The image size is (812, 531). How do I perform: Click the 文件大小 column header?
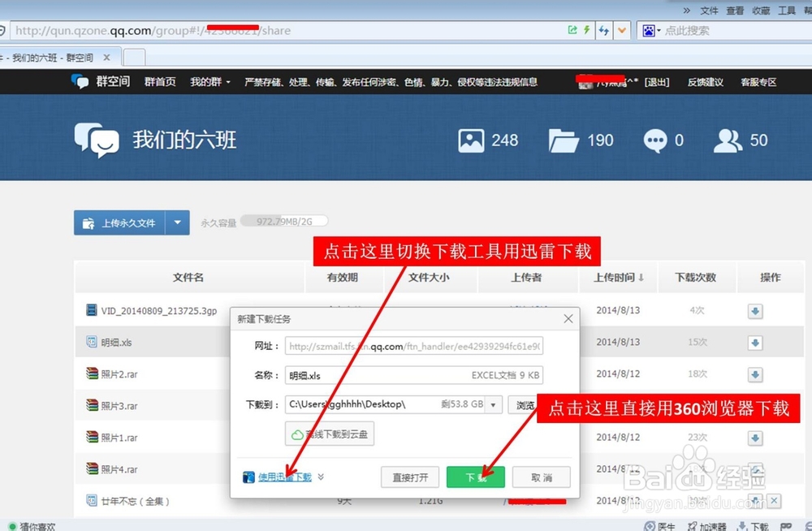click(429, 278)
